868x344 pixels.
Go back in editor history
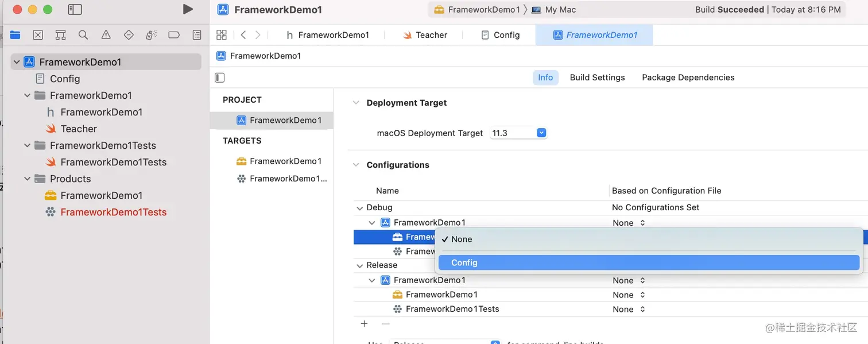coord(243,35)
